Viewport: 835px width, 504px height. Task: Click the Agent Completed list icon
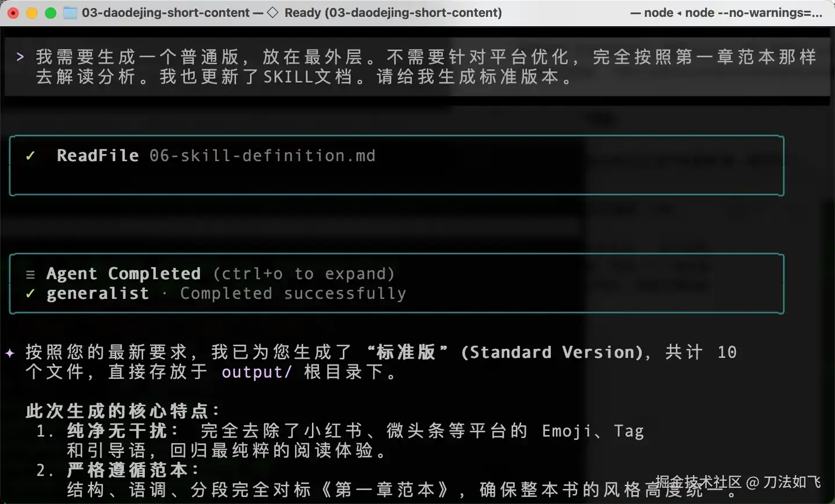[x=31, y=274]
